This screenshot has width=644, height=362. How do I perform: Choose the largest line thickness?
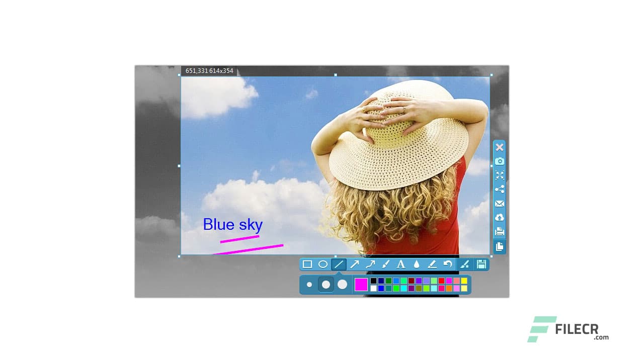pos(343,285)
